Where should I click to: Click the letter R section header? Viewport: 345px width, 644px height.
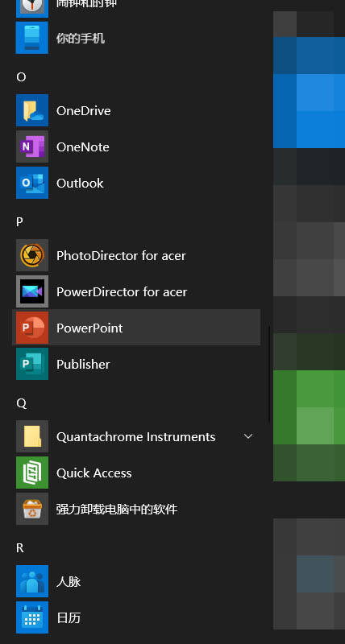19,548
